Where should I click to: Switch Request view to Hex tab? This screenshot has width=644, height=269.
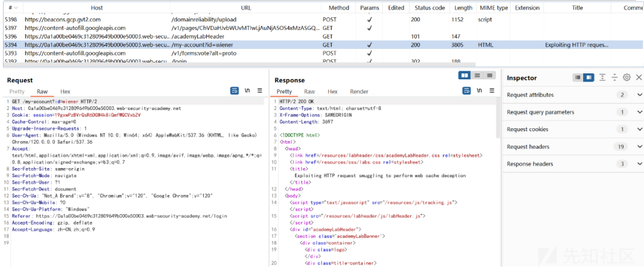coord(66,92)
